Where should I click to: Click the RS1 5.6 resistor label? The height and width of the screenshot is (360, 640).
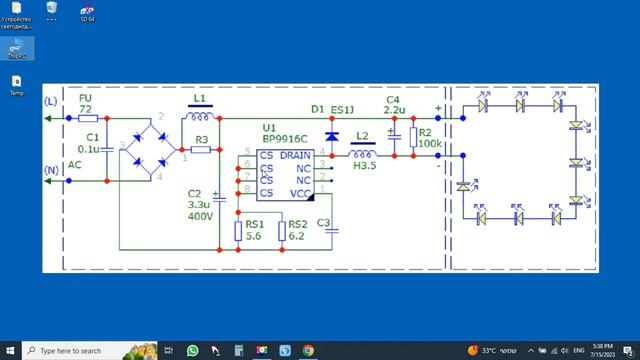(255, 230)
